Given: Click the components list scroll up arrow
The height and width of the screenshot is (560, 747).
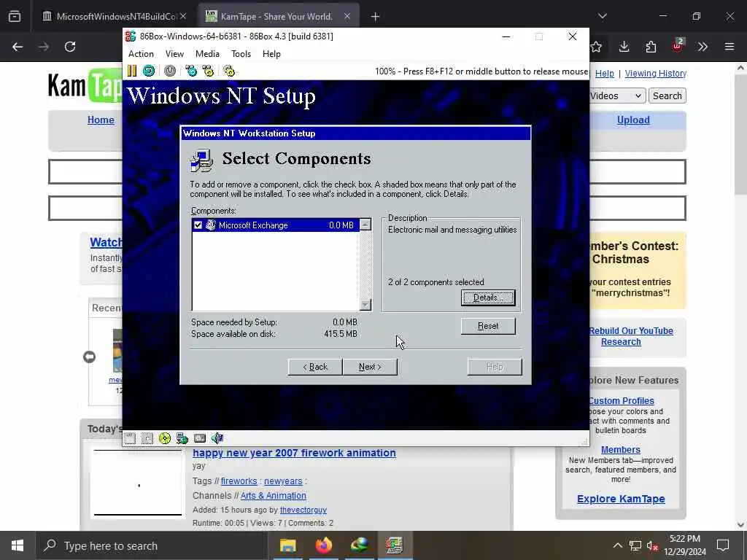Looking at the screenshot, I should click(x=365, y=225).
